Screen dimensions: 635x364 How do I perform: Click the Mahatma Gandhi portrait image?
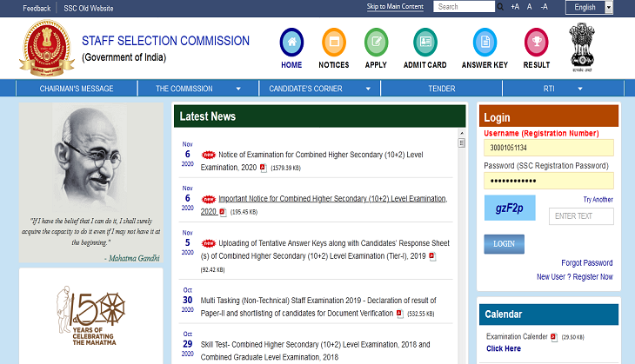(x=91, y=158)
